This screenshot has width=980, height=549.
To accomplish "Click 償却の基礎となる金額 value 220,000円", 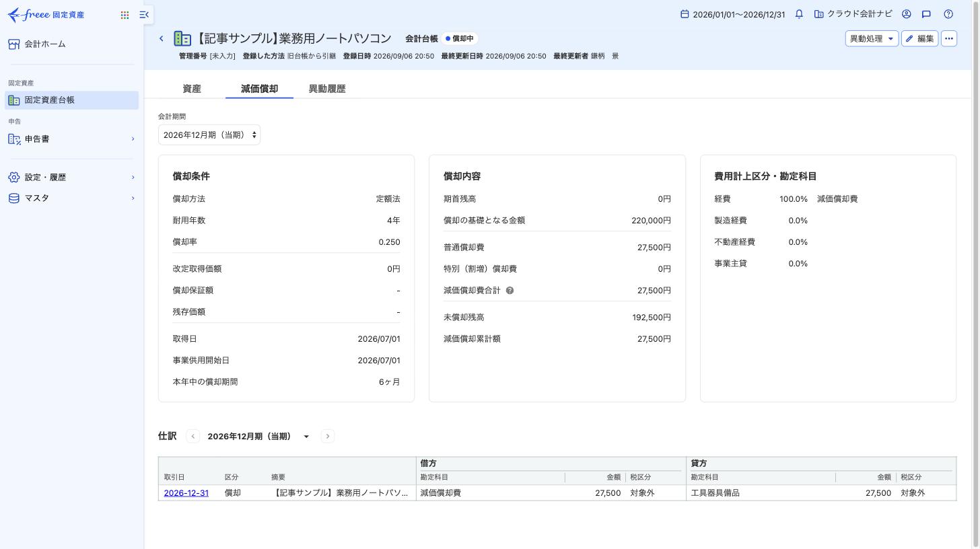I will point(651,221).
